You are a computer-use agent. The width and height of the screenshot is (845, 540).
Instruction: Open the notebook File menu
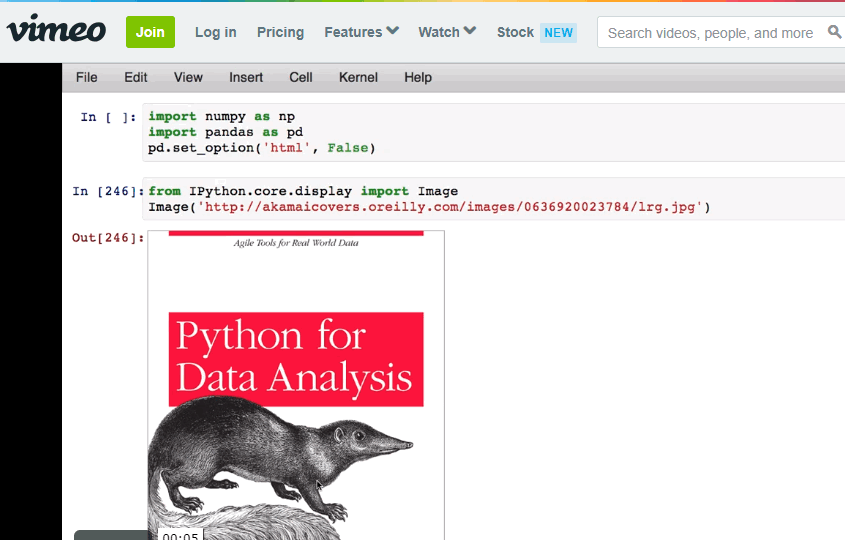[x=87, y=78]
